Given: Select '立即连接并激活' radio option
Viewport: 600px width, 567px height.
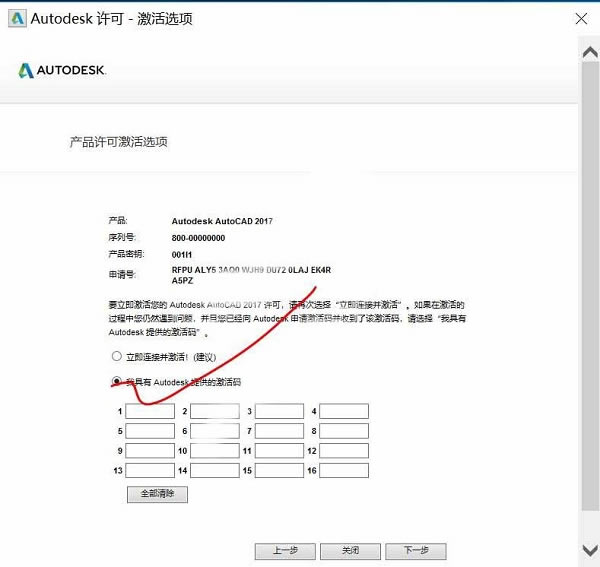Looking at the screenshot, I should 116,356.
